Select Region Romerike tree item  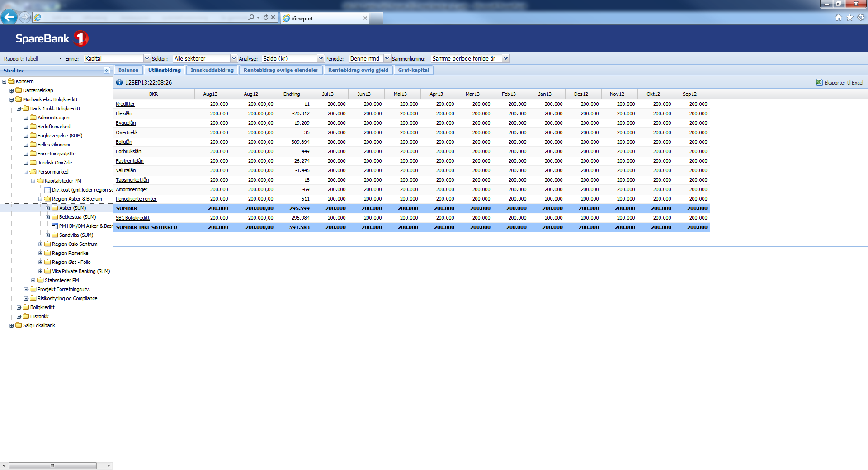(70, 253)
